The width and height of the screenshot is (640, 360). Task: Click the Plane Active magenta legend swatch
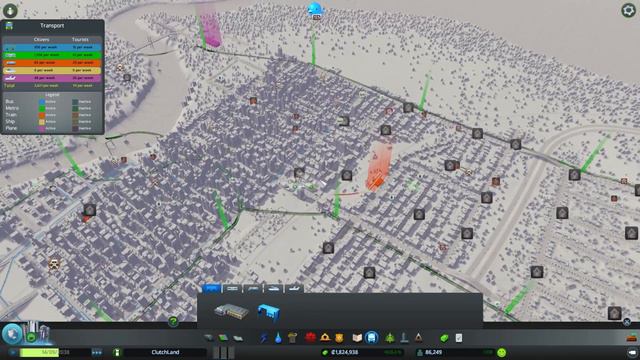[x=42, y=128]
